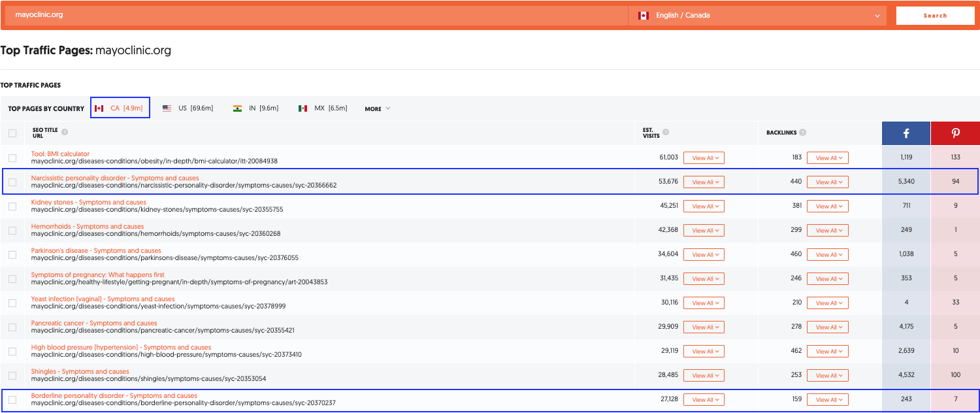The image size is (980, 413).
Task: Click estimated visits 27,128 for Borderline row
Action: coord(668,399)
